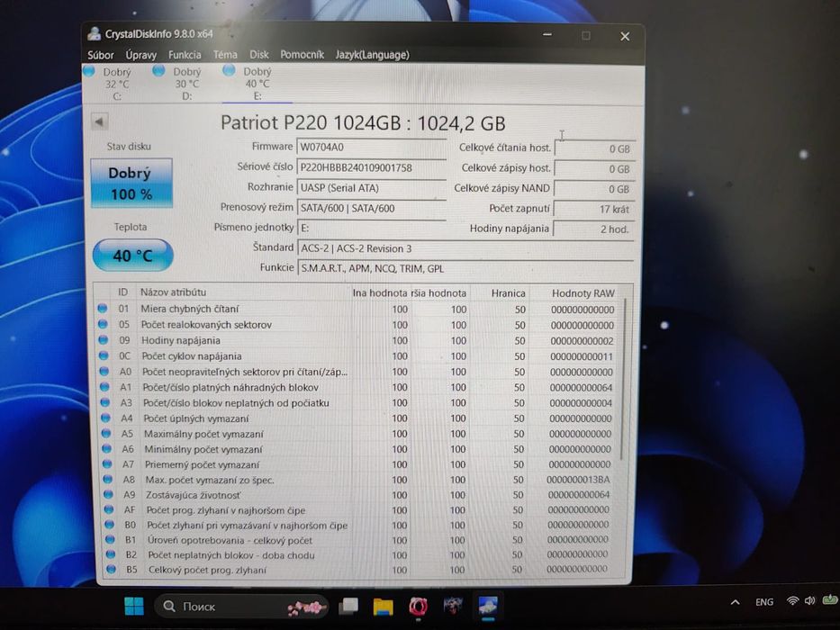Click the Dobrý 100 % health status button
840x630 pixels.
coord(131,183)
